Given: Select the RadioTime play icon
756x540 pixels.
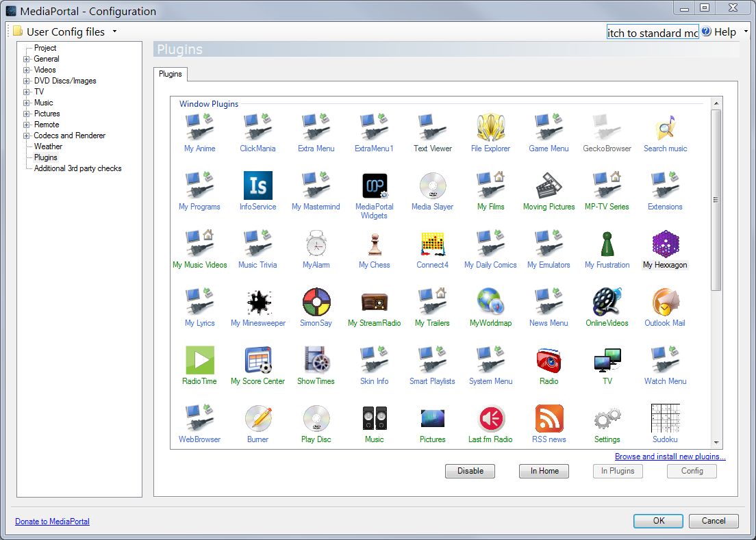Looking at the screenshot, I should (x=199, y=360).
